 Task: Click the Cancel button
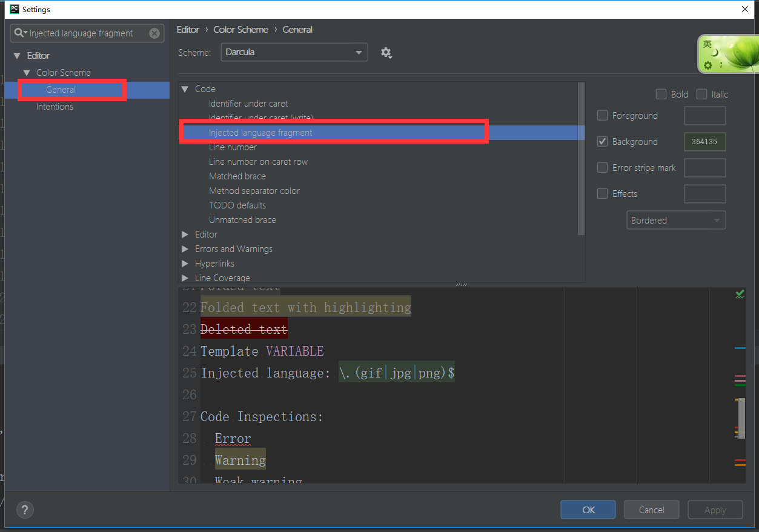tap(652, 510)
